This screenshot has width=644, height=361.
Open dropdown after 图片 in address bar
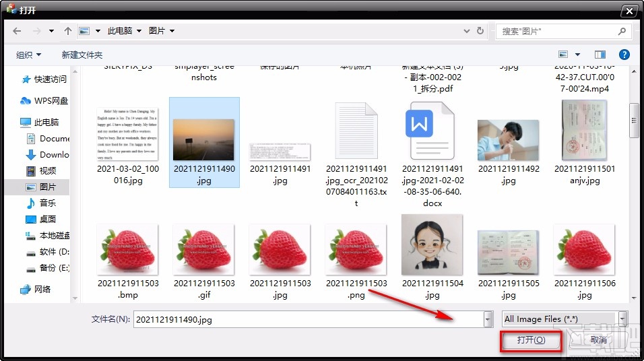click(172, 31)
